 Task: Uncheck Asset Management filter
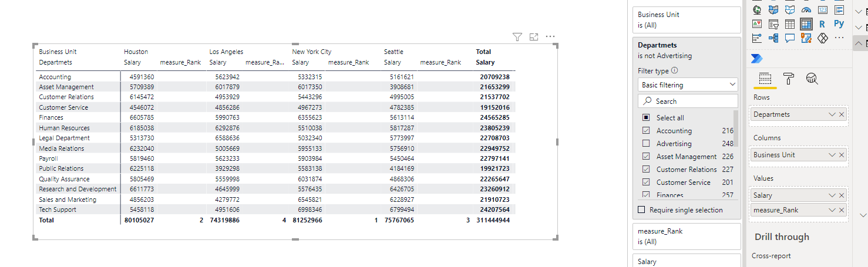point(646,157)
